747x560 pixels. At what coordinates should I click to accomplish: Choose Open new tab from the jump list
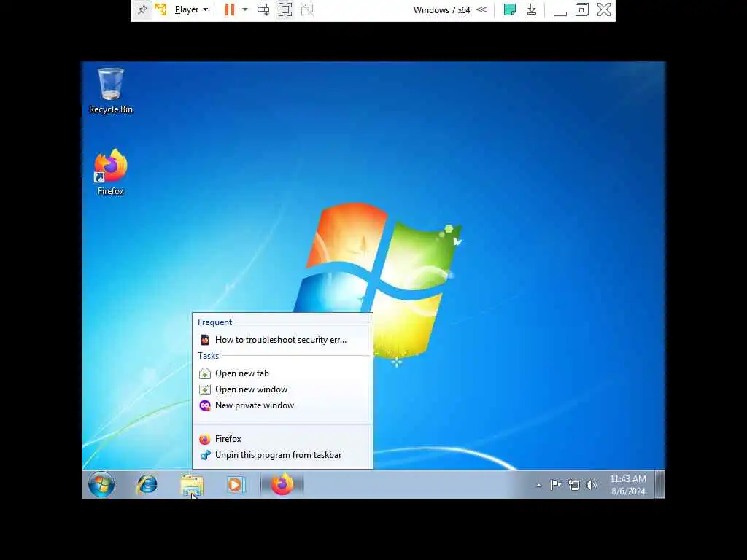pos(282,373)
